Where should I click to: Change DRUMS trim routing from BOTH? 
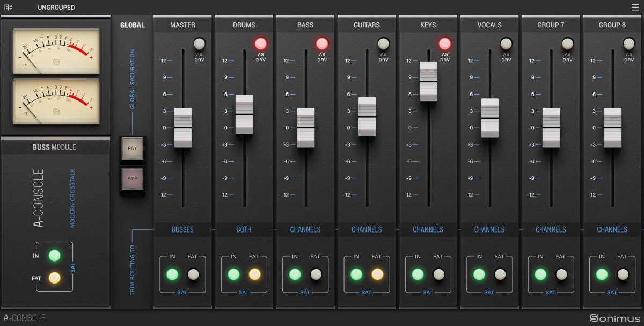pyautogui.click(x=244, y=229)
